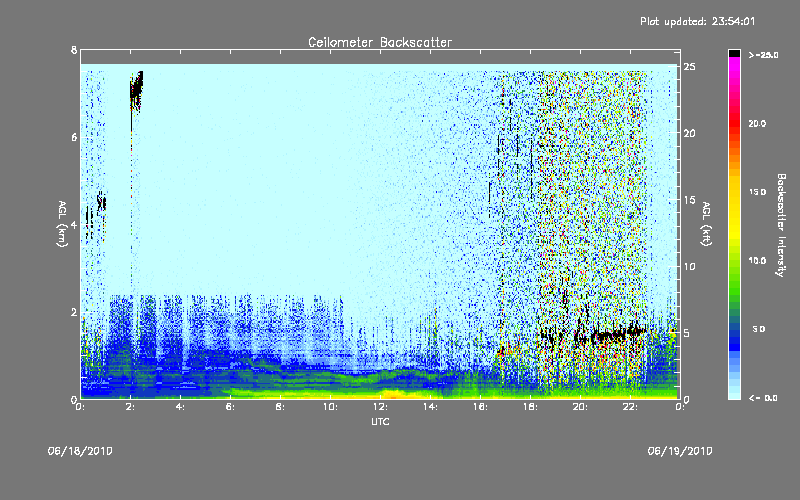Click the 10 kft tick label on right axis
This screenshot has width=800, height=500.
click(689, 266)
